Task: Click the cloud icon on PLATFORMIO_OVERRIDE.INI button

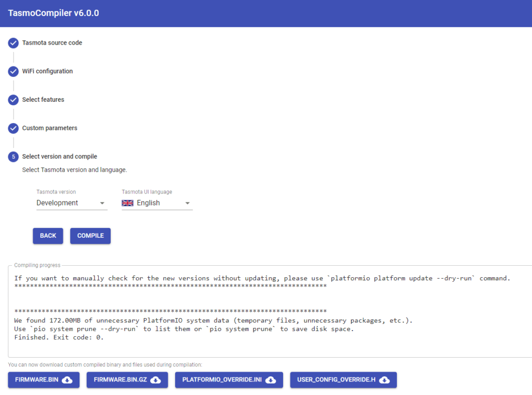Action: [x=270, y=380]
